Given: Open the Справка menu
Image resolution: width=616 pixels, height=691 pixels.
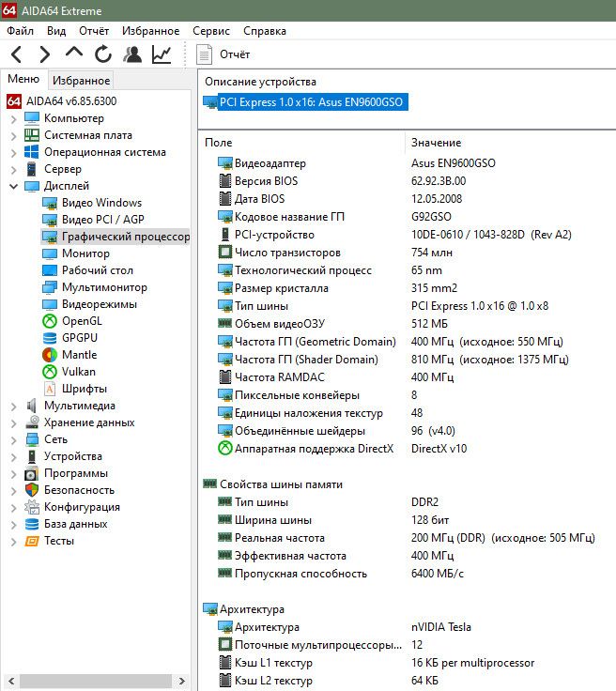Looking at the screenshot, I should pos(265,31).
